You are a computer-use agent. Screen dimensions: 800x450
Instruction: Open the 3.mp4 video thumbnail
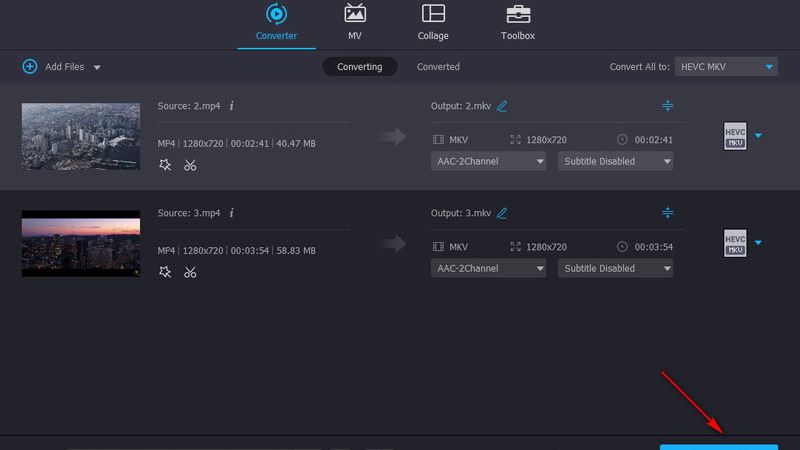click(81, 243)
